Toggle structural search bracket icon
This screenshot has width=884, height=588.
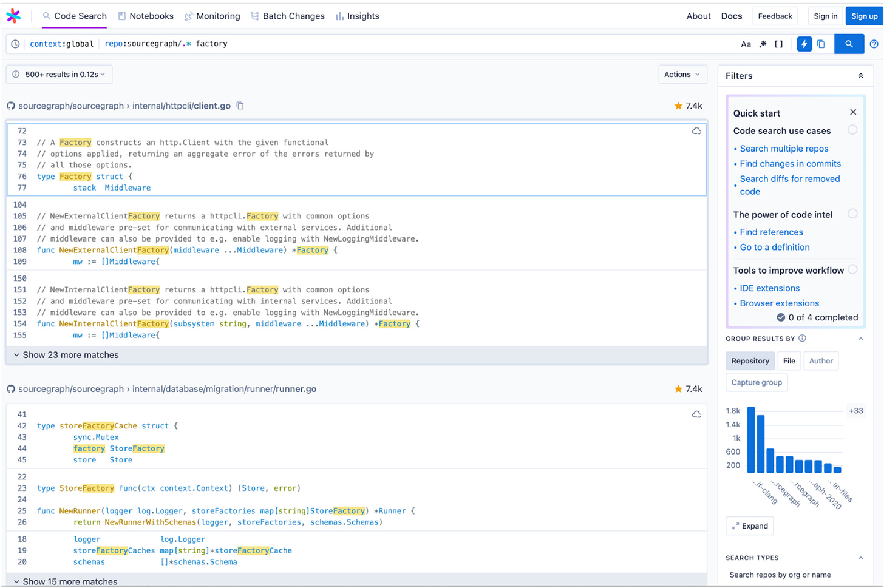click(779, 44)
